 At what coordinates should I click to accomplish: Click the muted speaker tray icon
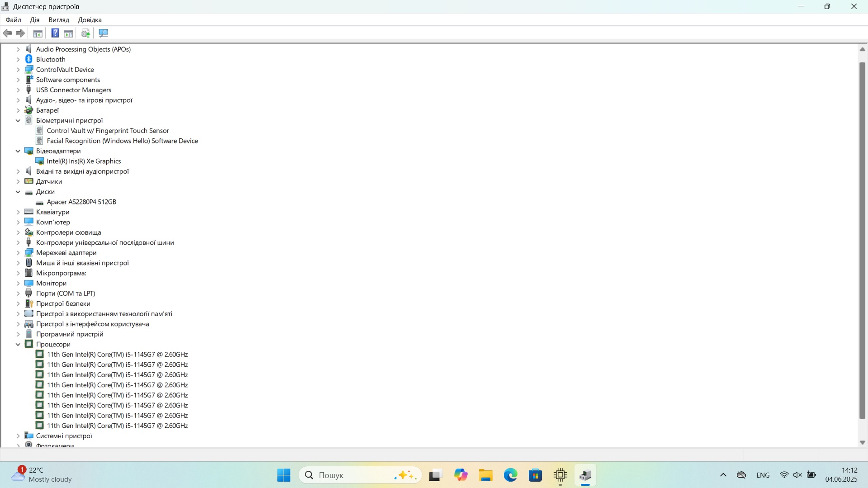[797, 475]
